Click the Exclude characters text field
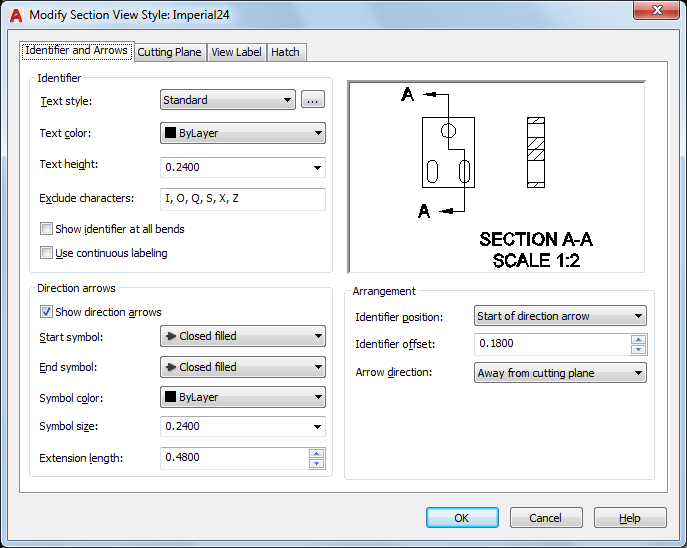687x548 pixels. pos(243,199)
